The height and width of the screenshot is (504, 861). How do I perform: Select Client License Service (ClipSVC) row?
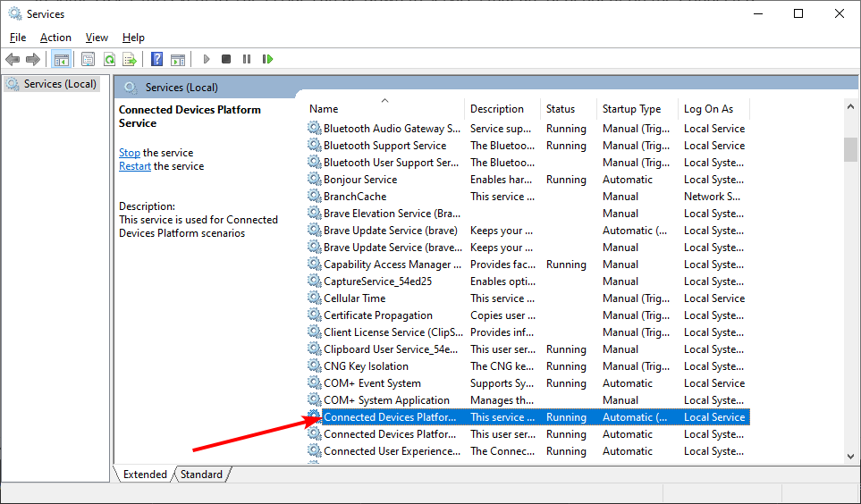(x=528, y=332)
